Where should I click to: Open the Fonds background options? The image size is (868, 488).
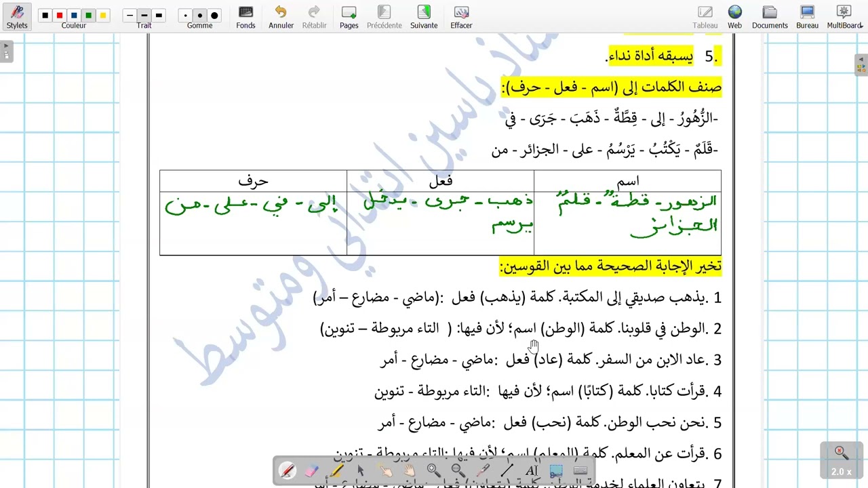coord(245,17)
